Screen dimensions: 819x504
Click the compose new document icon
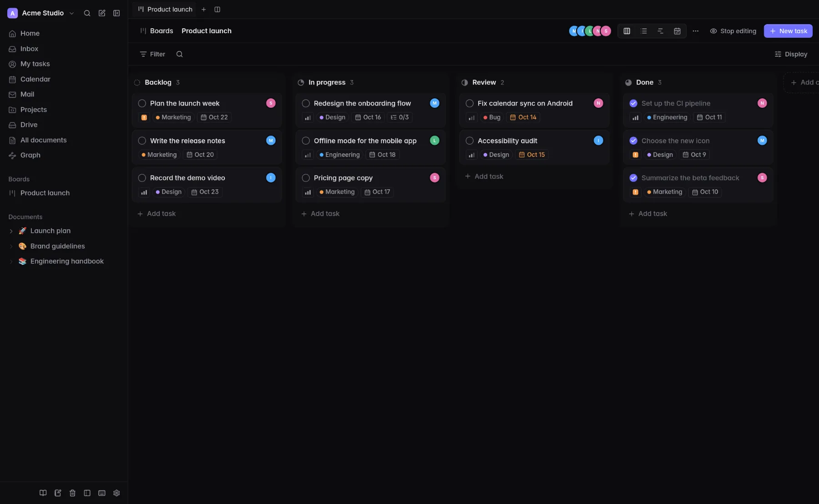[x=102, y=13]
